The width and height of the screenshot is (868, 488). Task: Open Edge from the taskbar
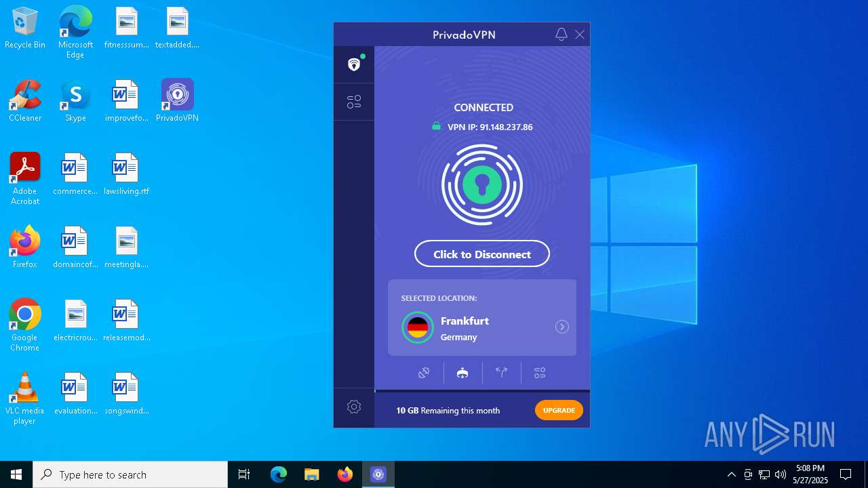tap(279, 474)
